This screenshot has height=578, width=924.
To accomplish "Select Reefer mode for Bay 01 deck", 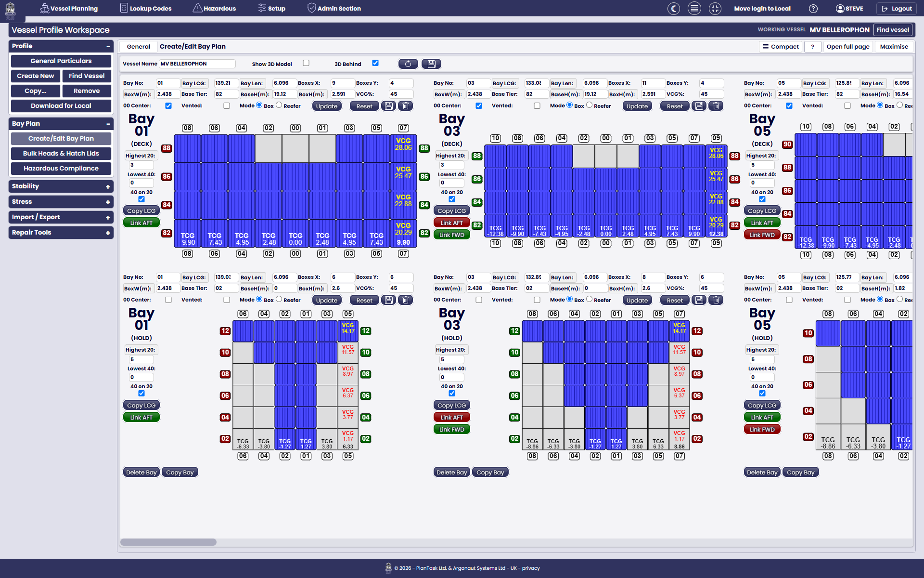I will coord(279,105).
